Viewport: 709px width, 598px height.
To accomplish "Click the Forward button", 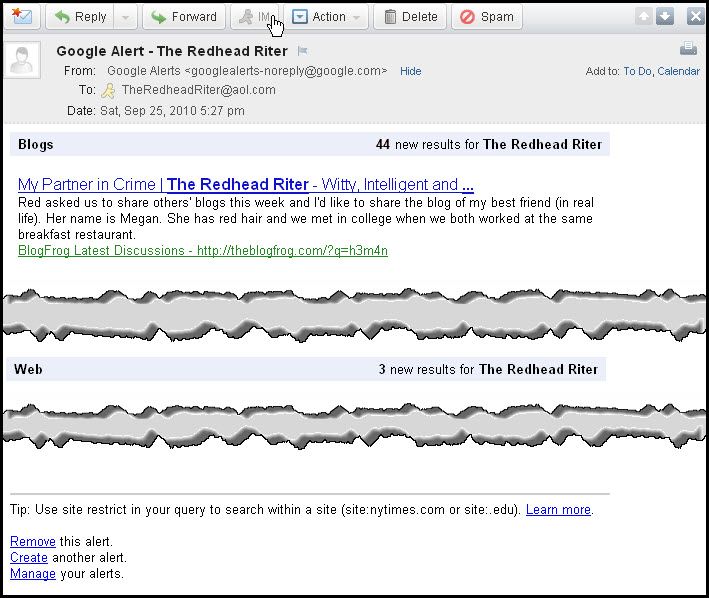I will coord(184,17).
